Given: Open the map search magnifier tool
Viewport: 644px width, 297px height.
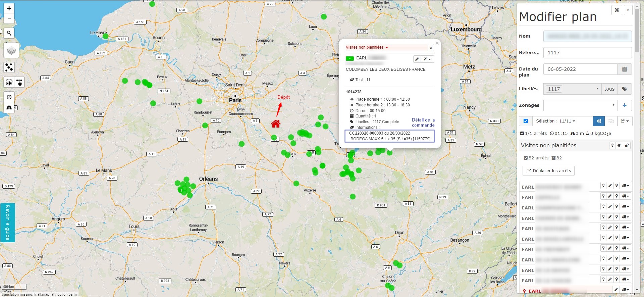Looking at the screenshot, I should click(9, 33).
